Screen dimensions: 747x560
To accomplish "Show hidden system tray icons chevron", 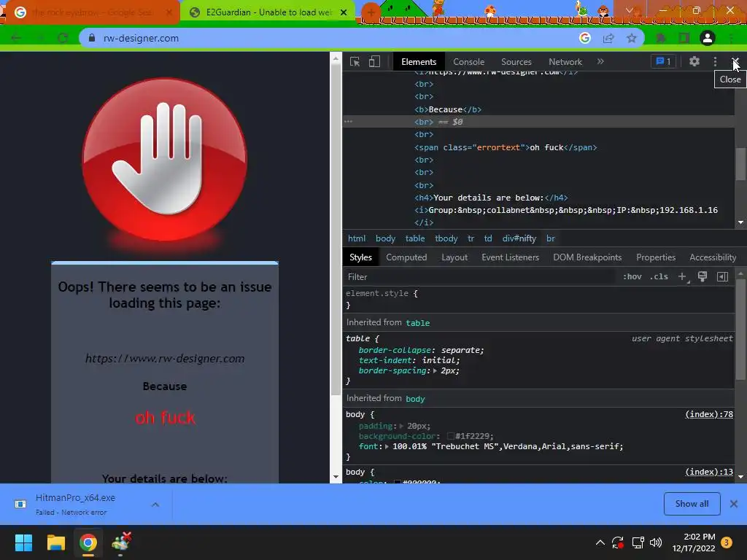I will tap(600, 542).
